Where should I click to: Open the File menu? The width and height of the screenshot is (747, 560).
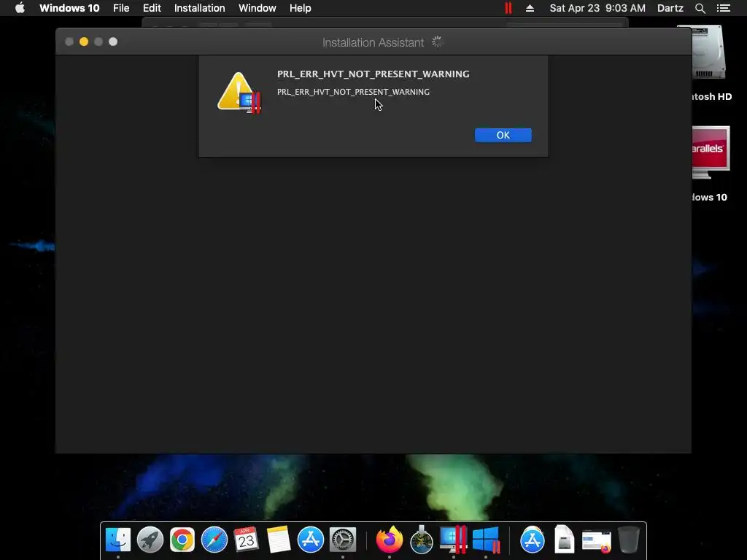121,8
